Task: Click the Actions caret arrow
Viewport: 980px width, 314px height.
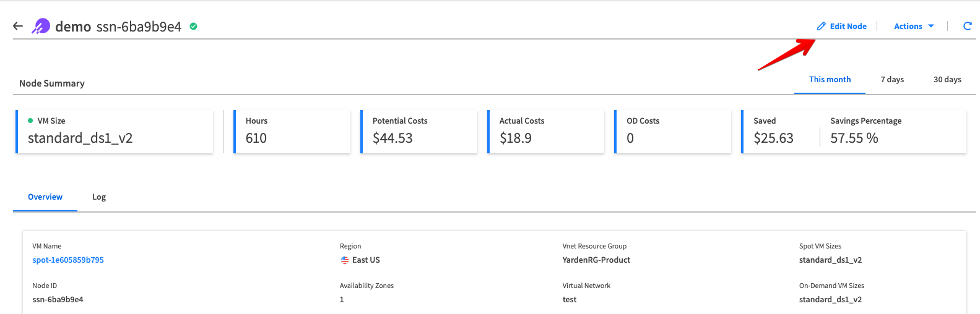Action: coord(931,26)
